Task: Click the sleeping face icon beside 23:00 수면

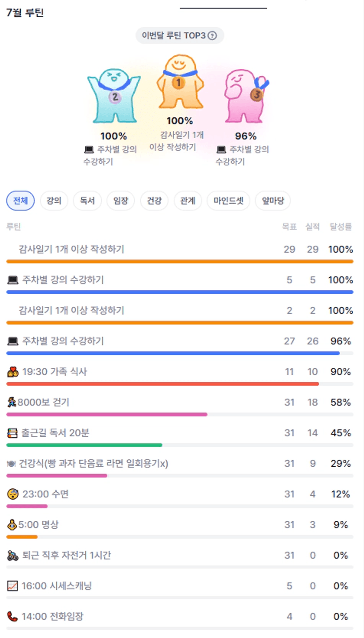Action: coord(13,494)
